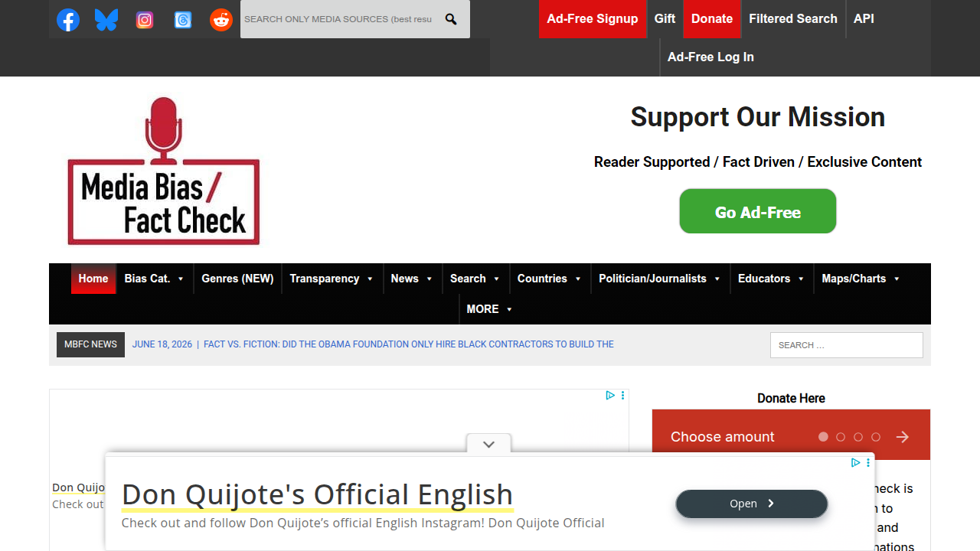Click Reader Supported / Fact Driven tagline
980x551 pixels.
tap(758, 162)
